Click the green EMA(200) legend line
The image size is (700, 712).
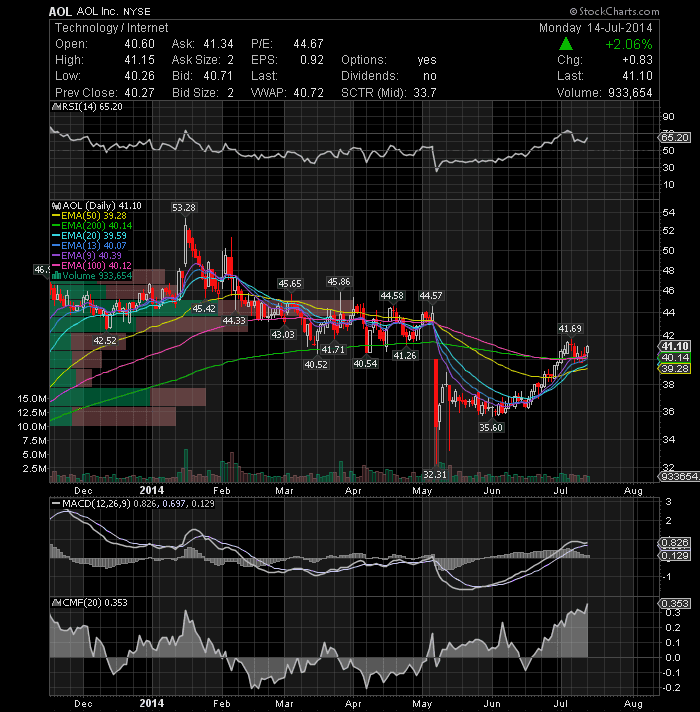tap(56, 226)
